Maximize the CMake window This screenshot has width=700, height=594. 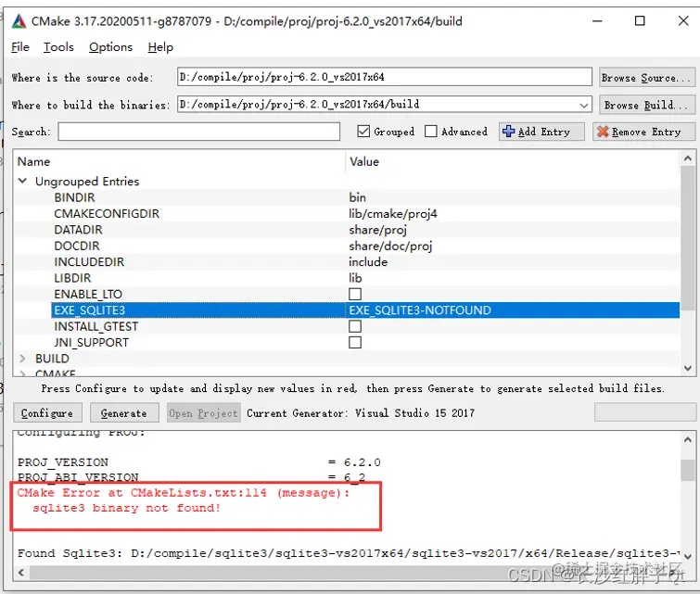tap(640, 21)
